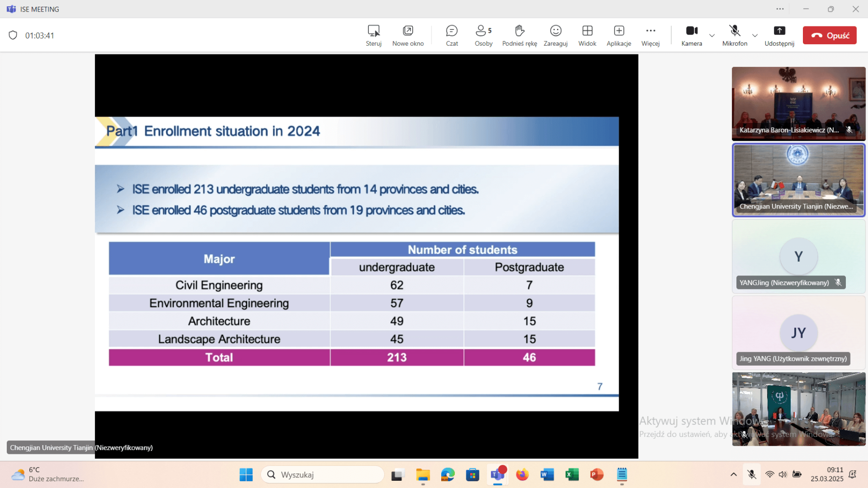This screenshot has height=488, width=868.
Task: Leave the meeting with Opuść
Action: pyautogui.click(x=829, y=35)
